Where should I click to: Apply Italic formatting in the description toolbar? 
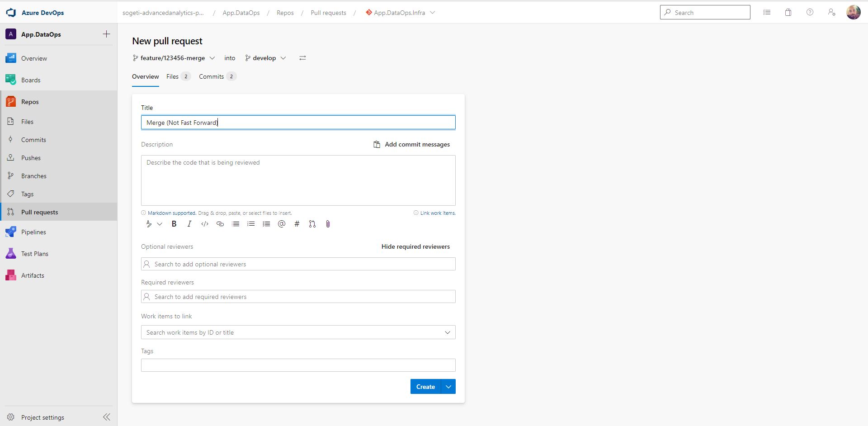(x=189, y=224)
